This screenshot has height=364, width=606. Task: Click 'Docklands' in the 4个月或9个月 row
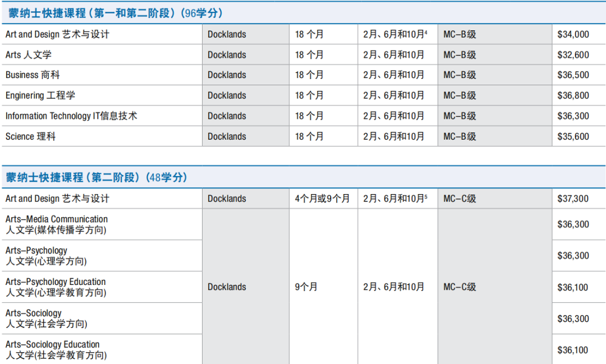click(227, 199)
